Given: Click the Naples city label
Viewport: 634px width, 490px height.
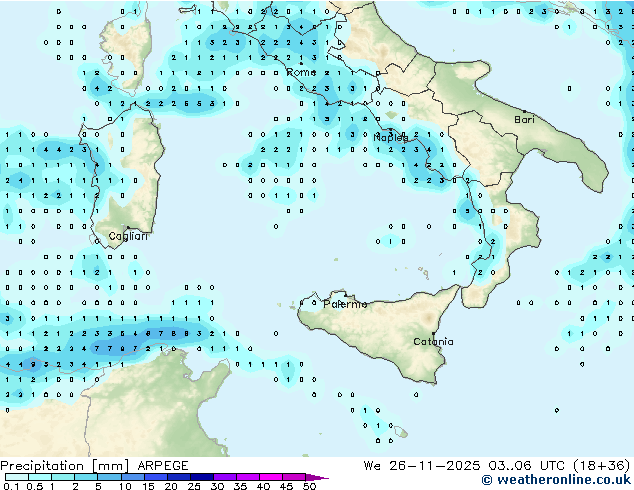Looking at the screenshot, I should 391,138.
